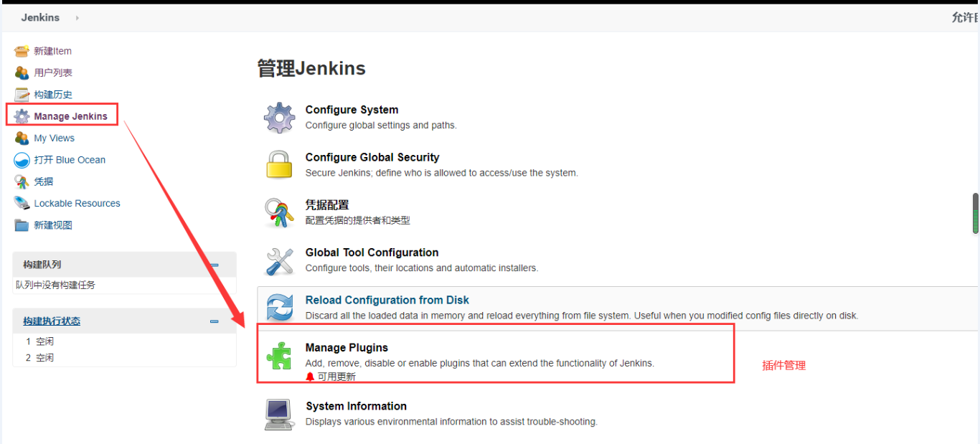This screenshot has height=444, width=980.
Task: Open the 新建Item link
Action: [52, 51]
